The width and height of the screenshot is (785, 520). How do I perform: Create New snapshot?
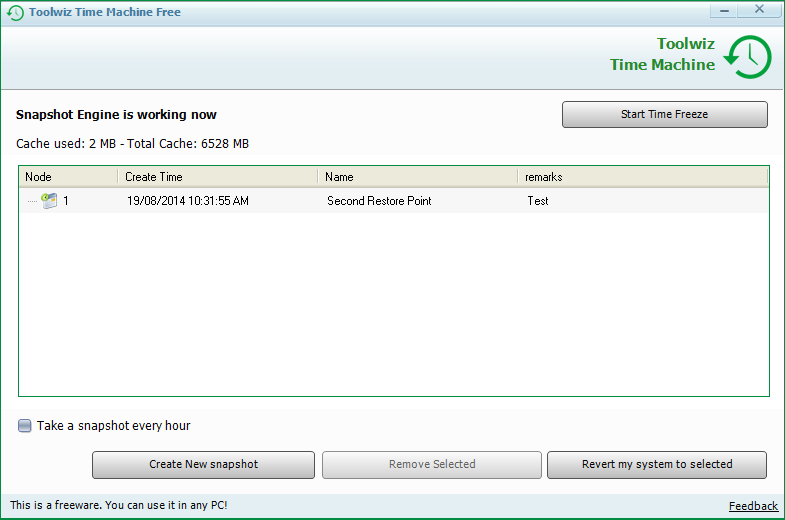(x=203, y=465)
